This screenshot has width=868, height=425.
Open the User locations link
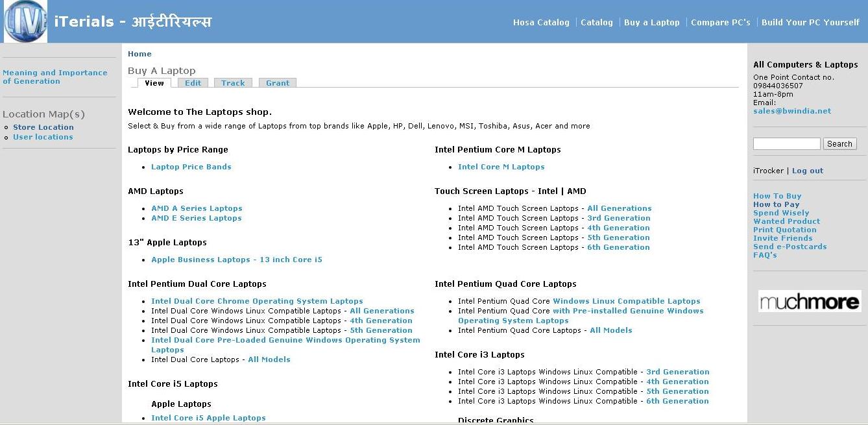[43, 137]
